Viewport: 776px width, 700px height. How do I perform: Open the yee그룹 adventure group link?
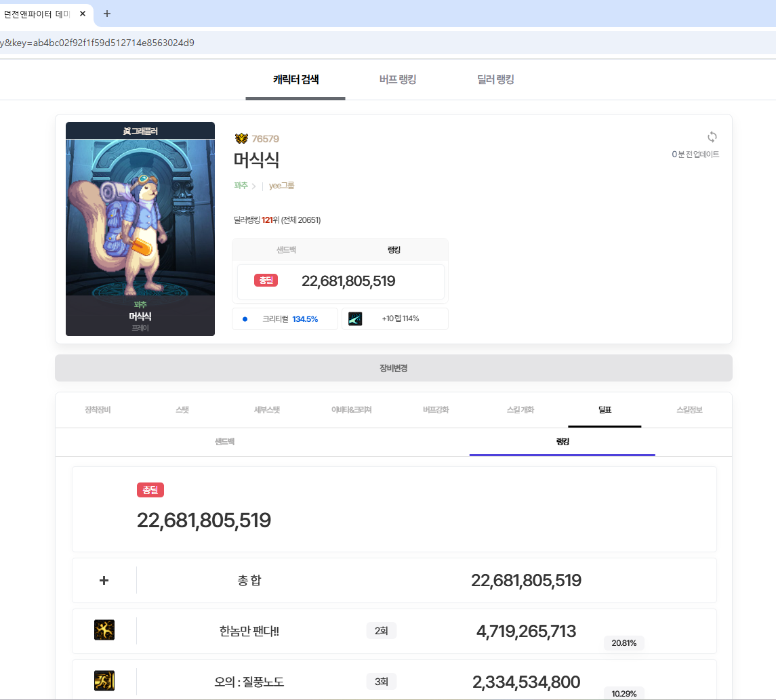282,186
